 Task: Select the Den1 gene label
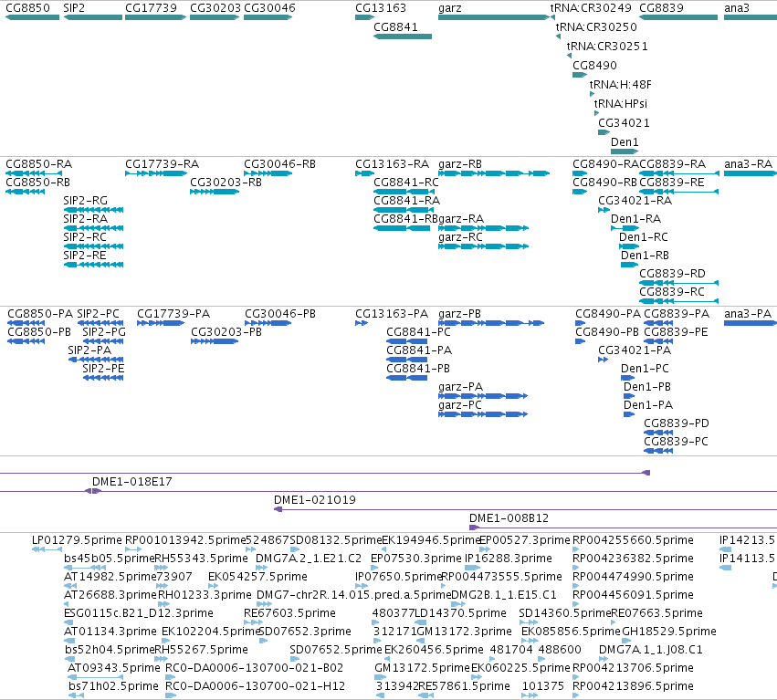[x=625, y=142]
